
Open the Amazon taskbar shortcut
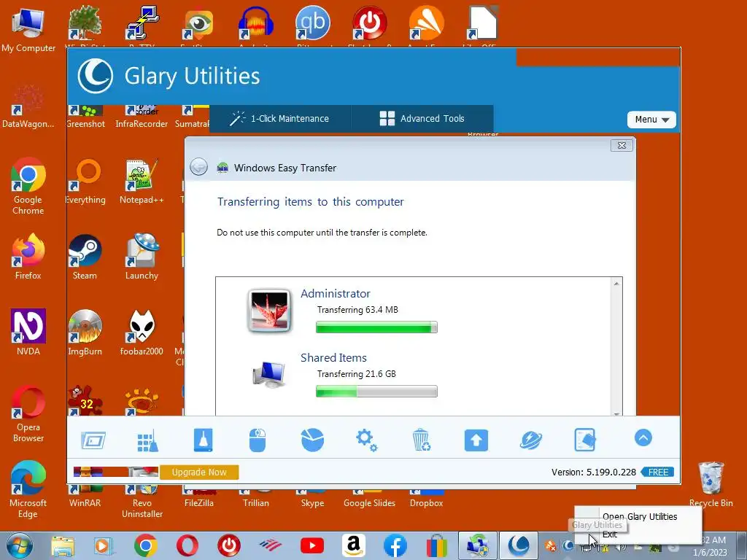(x=354, y=545)
